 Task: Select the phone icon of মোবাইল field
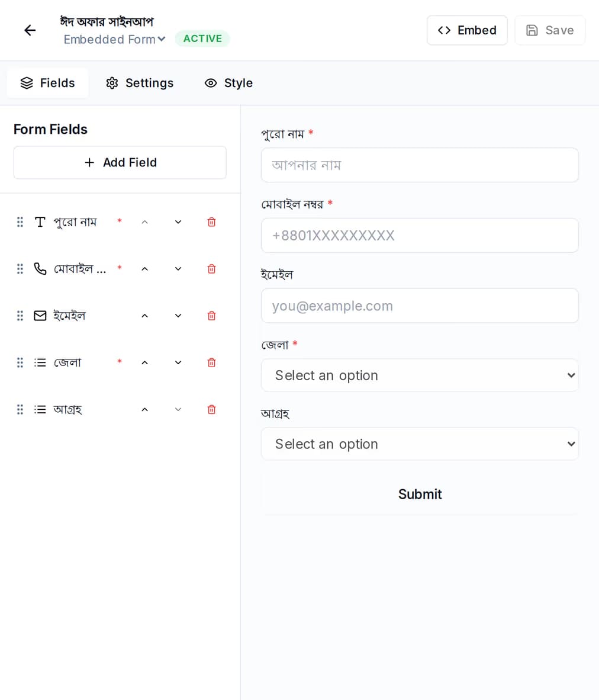40,269
